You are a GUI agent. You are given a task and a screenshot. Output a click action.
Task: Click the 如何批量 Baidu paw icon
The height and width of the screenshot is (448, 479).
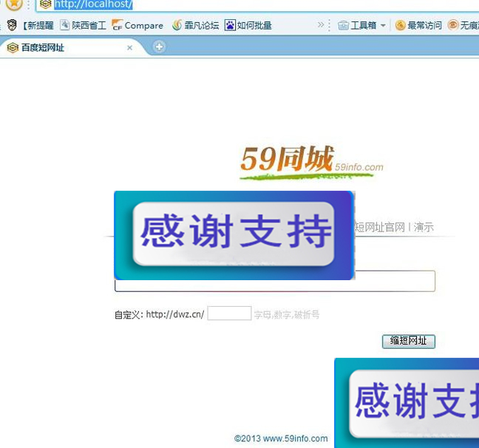(x=230, y=25)
